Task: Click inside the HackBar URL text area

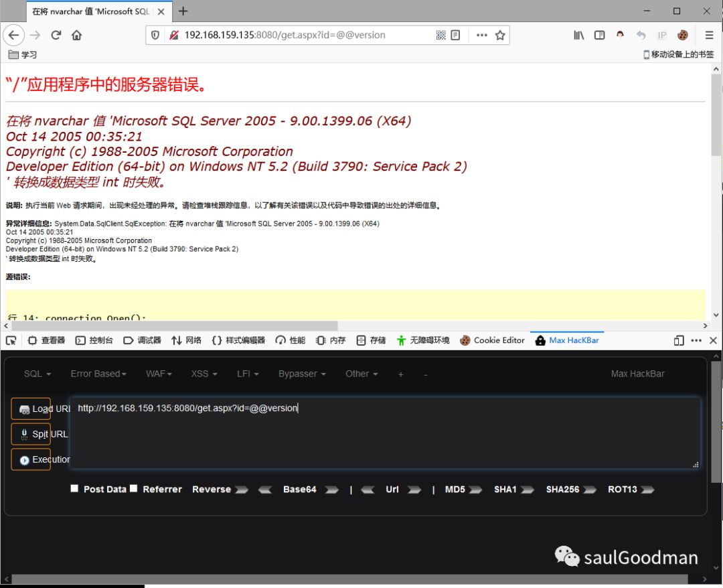Action: coord(386,433)
